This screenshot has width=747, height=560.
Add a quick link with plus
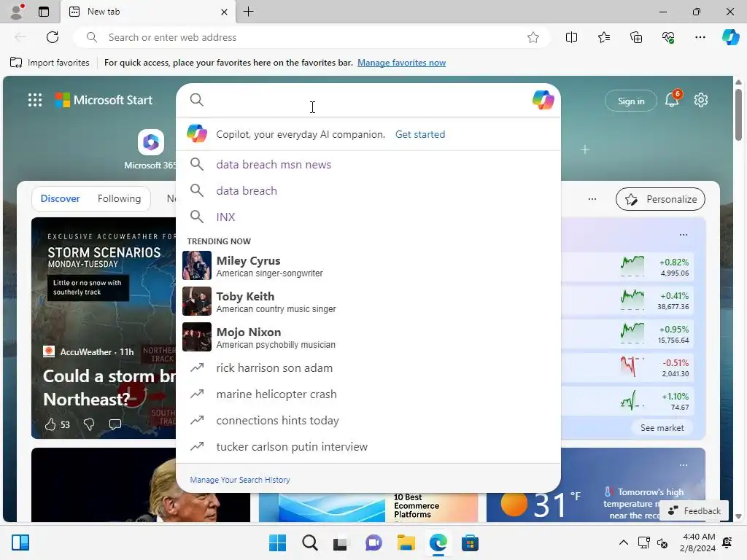pyautogui.click(x=585, y=149)
